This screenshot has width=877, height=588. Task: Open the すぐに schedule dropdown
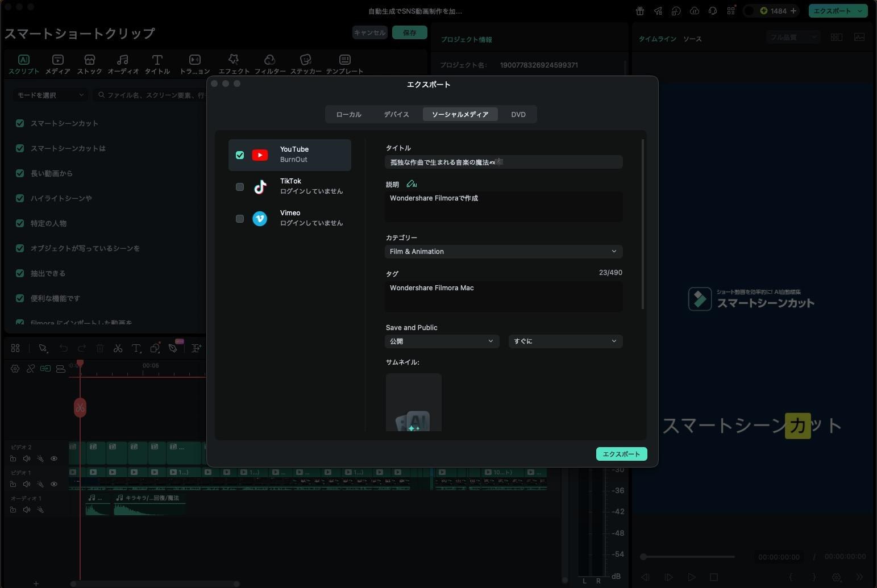[566, 341]
